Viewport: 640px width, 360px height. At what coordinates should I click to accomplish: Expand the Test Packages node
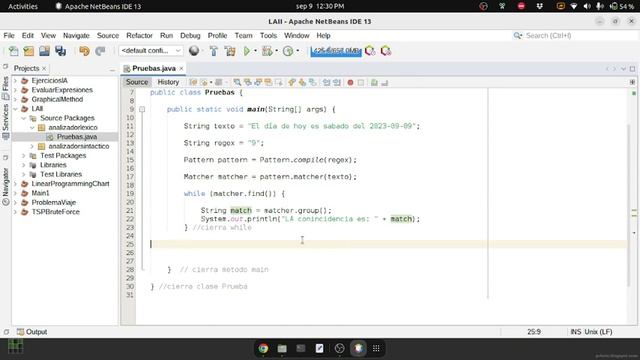tap(24, 156)
